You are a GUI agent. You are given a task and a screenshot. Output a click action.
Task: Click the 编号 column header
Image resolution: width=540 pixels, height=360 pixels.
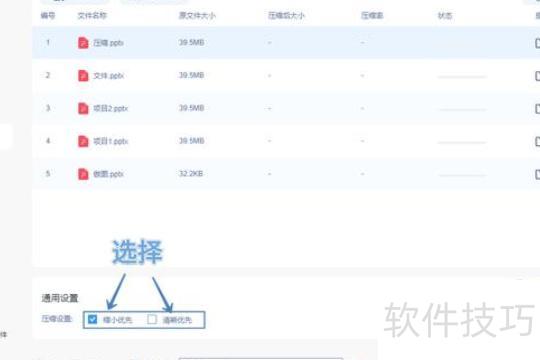48,16
